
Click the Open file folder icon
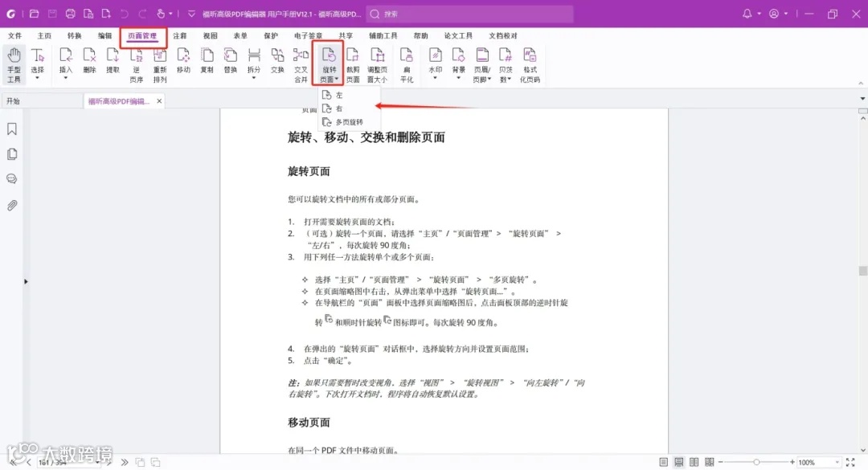tap(34, 14)
